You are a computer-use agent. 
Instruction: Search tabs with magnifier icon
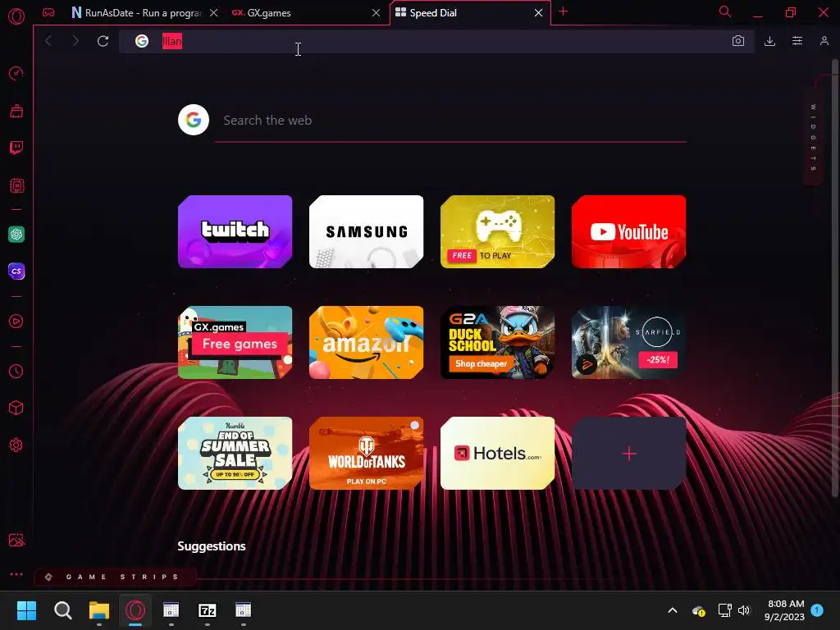[725, 11]
